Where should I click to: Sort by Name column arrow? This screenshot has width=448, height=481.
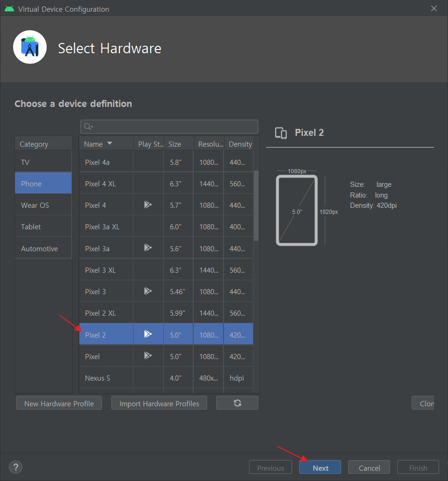point(110,143)
